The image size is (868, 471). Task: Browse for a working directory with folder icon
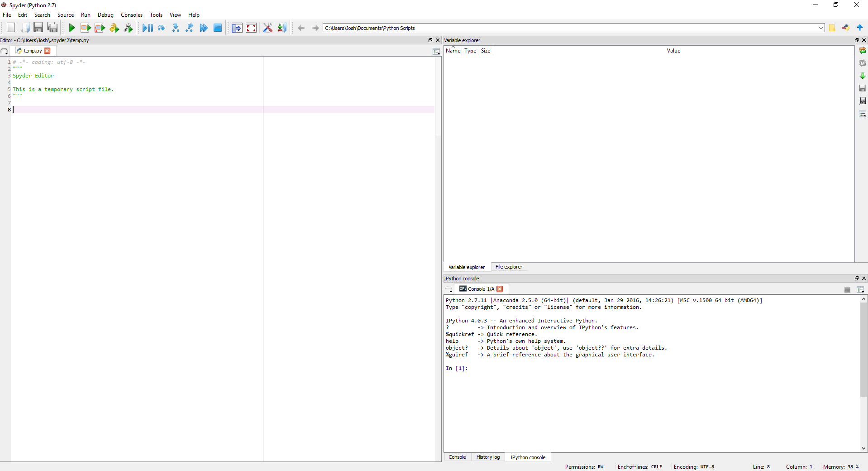click(832, 28)
